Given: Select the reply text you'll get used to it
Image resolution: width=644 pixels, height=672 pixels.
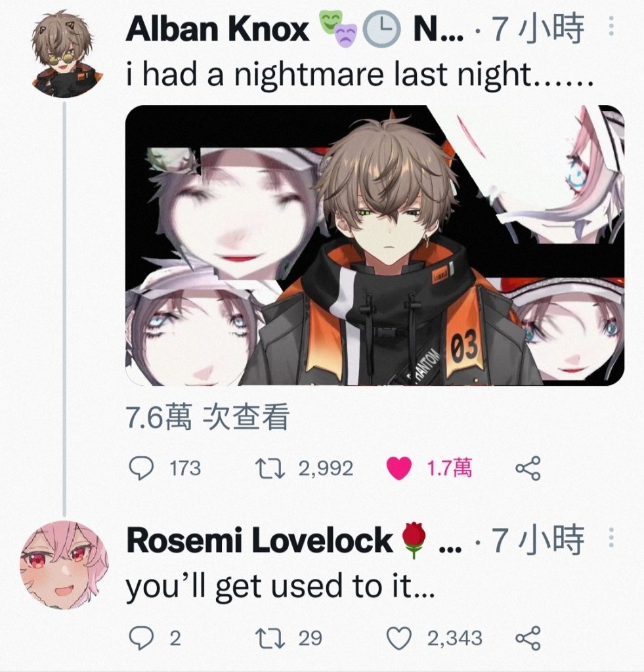Looking at the screenshot, I should 280,586.
